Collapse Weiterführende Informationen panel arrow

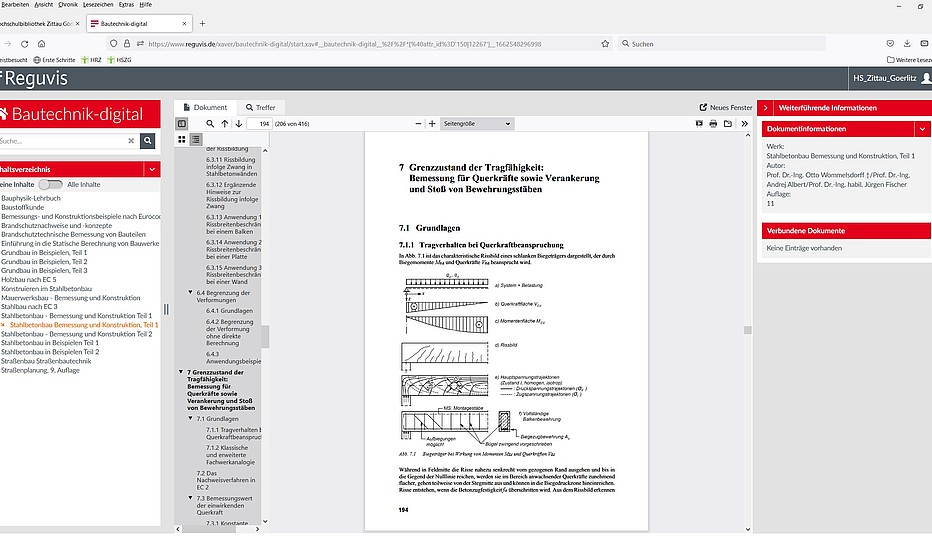tap(766, 108)
